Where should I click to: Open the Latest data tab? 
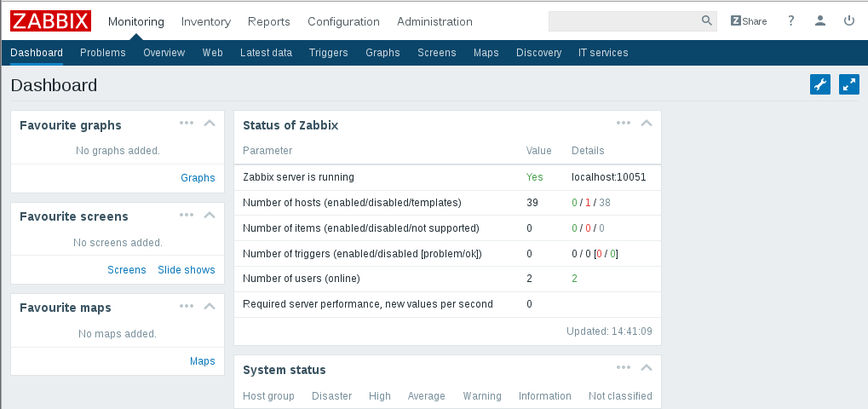click(267, 53)
